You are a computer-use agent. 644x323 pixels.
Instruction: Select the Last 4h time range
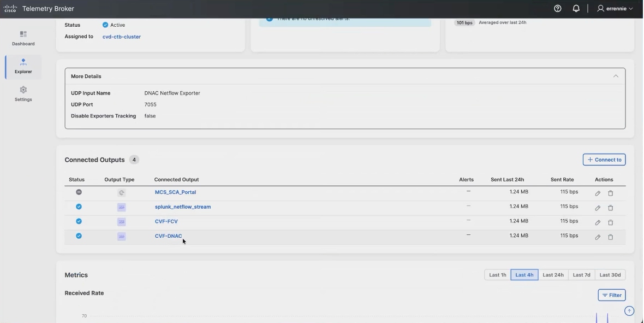524,275
